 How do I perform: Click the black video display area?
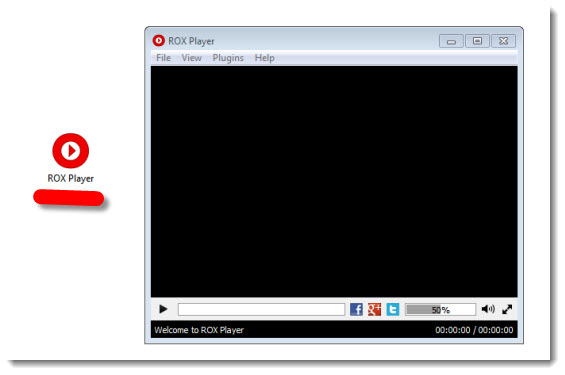coord(334,182)
